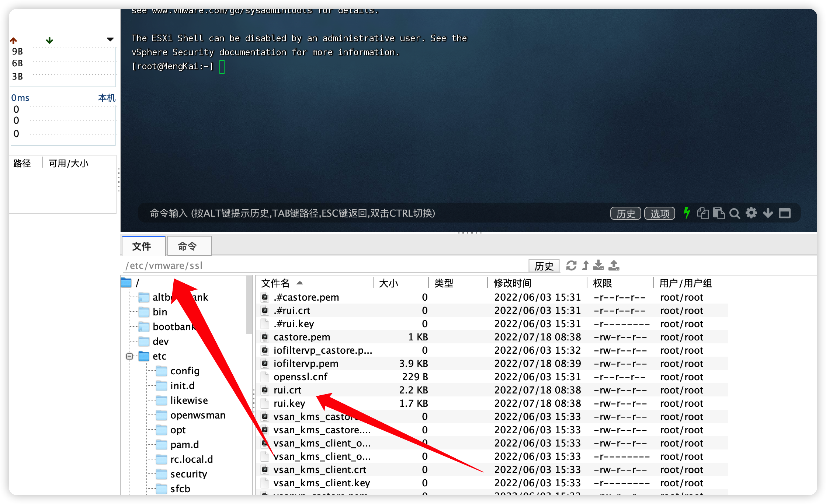
Task: Open terminal settings gear icon
Action: (751, 213)
